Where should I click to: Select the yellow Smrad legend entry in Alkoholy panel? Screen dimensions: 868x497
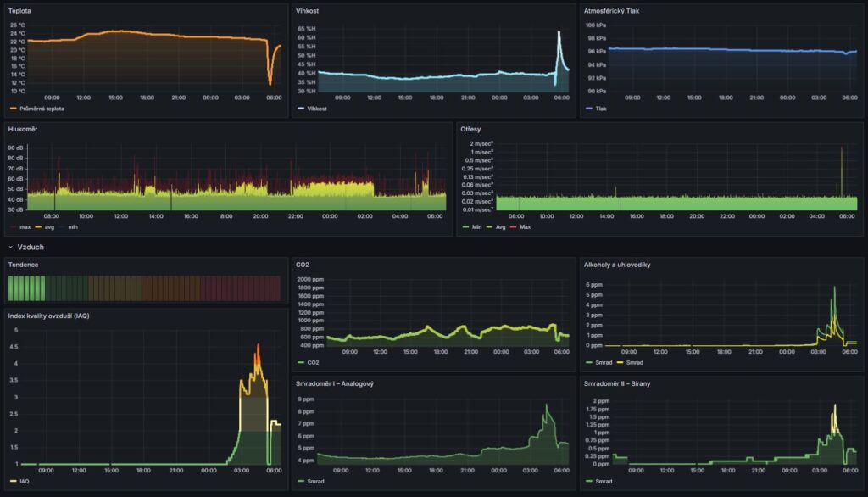tap(634, 362)
